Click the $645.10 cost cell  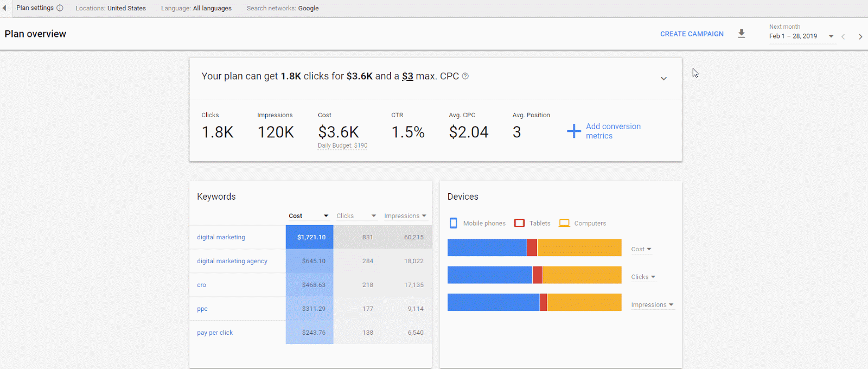tap(310, 261)
